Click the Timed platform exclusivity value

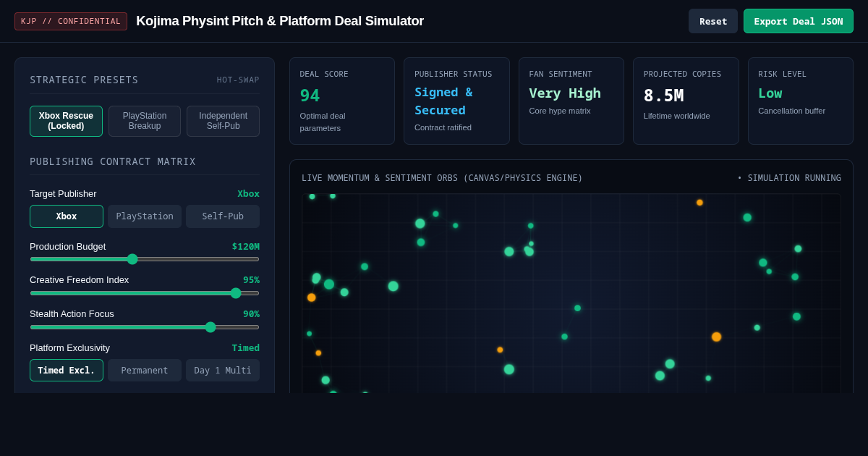(x=245, y=348)
